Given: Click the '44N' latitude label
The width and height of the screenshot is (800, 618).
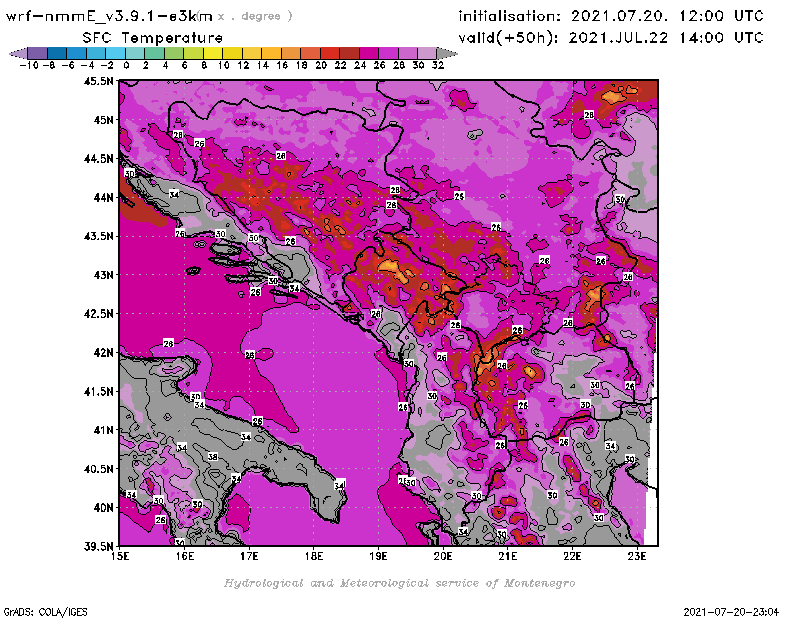Looking at the screenshot, I should [103, 197].
